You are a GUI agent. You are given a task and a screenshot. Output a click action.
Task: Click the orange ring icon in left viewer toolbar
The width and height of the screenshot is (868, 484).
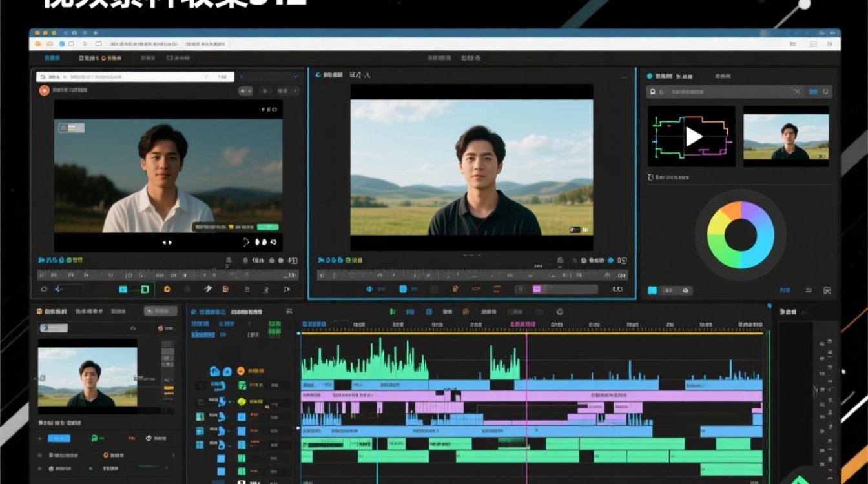[167, 290]
